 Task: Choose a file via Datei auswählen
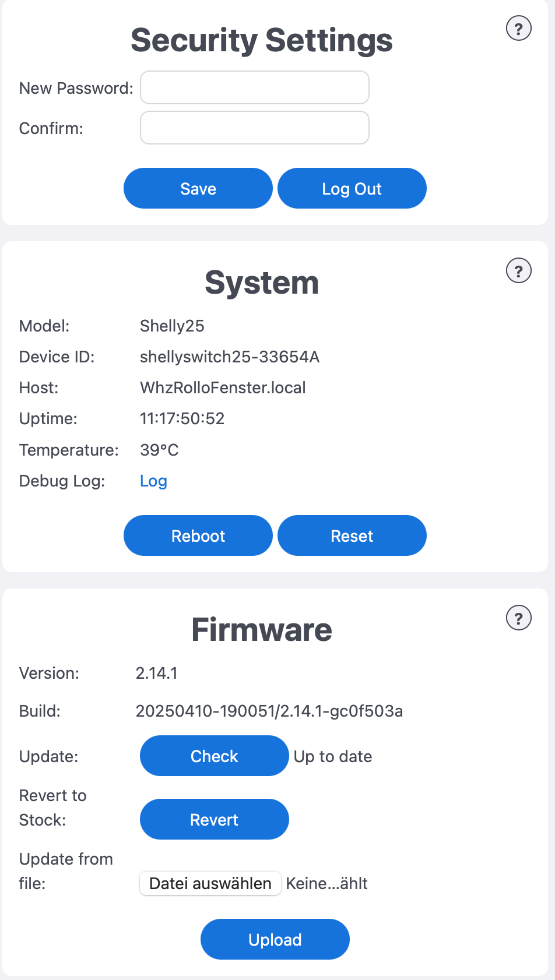pos(210,884)
